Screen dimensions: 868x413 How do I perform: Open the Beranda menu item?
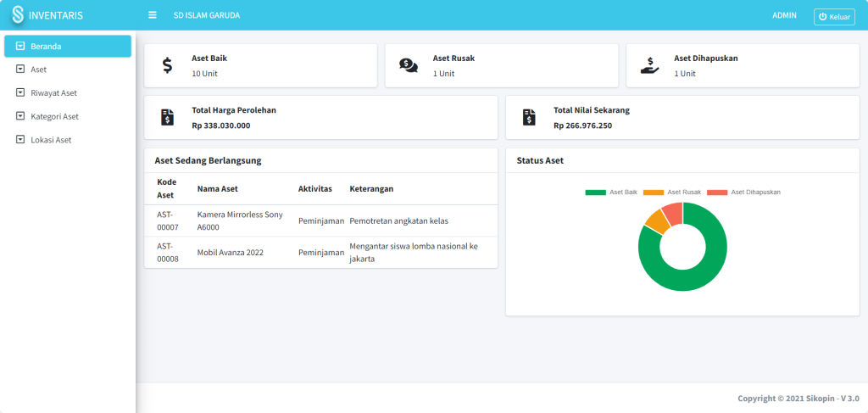(68, 46)
